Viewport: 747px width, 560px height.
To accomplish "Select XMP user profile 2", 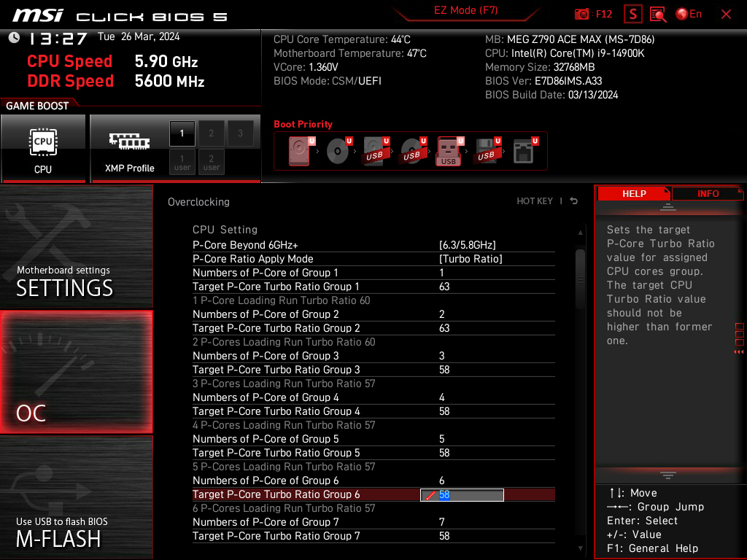I will (211, 162).
